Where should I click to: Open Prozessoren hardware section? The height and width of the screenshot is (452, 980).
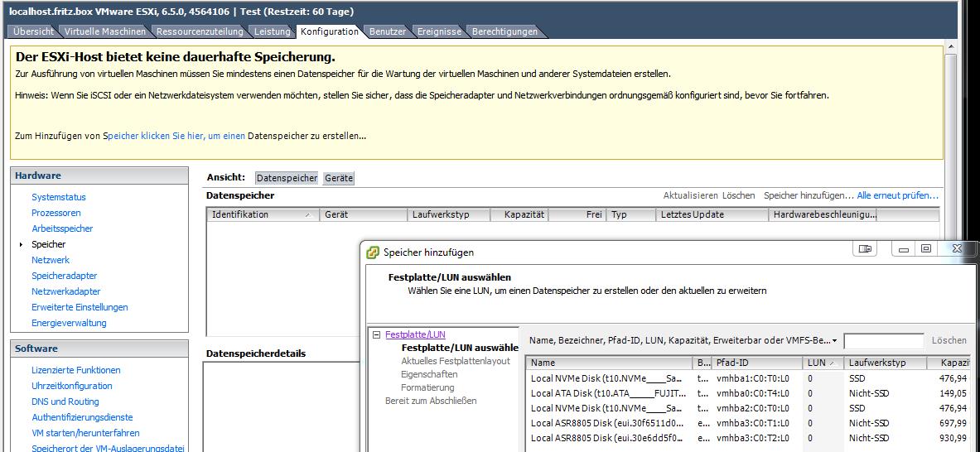pos(56,213)
